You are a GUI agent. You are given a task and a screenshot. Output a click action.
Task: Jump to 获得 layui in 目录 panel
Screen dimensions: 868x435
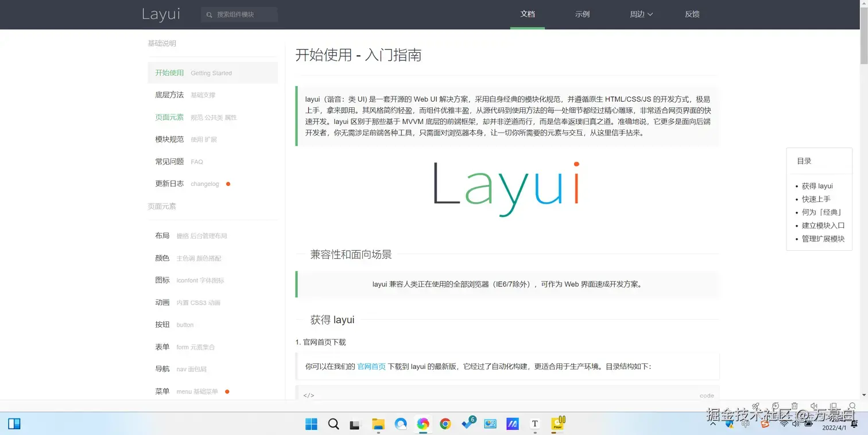click(817, 186)
